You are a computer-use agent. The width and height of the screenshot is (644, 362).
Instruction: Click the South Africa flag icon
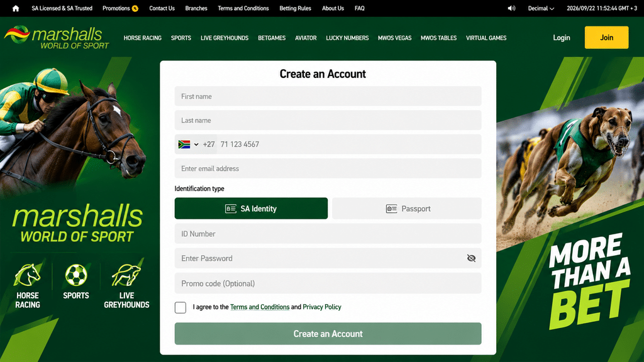click(x=184, y=145)
